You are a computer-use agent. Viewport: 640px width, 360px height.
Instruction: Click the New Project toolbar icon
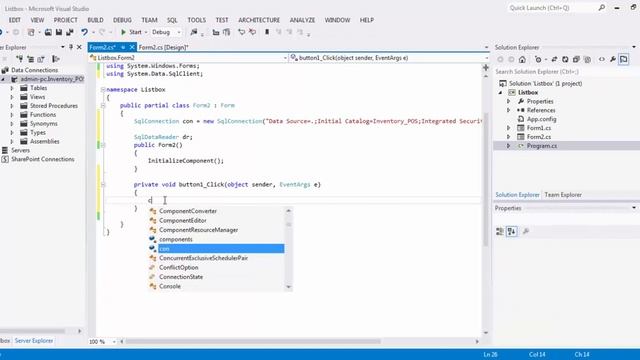(31, 32)
